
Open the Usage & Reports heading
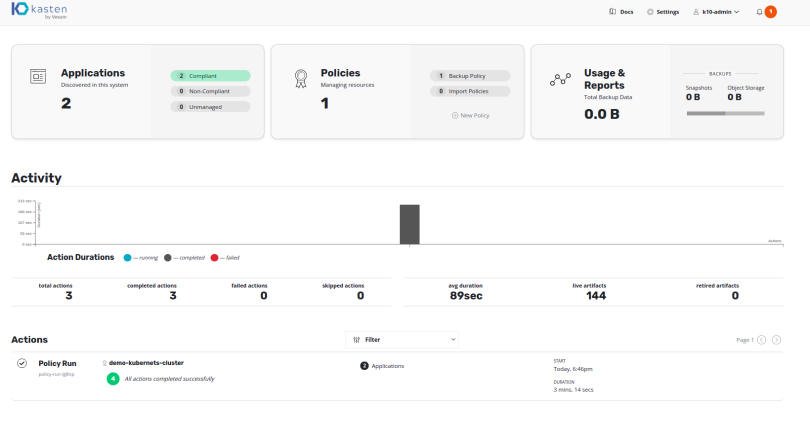pos(604,79)
